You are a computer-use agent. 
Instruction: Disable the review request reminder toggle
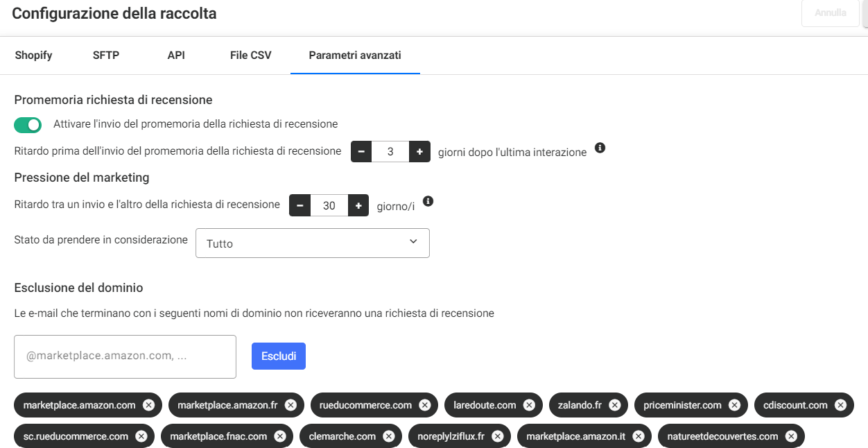pos(28,125)
